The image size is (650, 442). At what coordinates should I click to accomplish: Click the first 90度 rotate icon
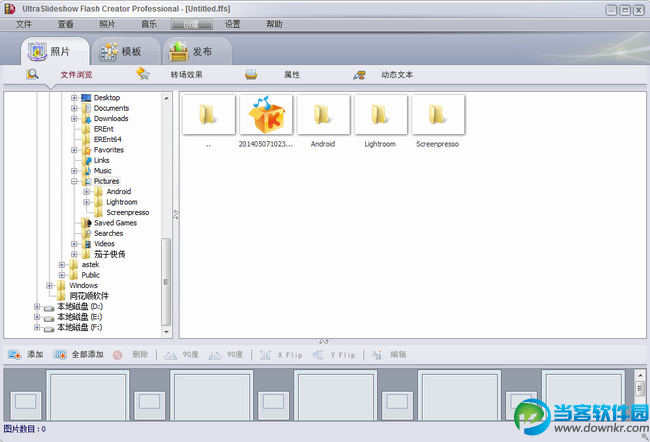pyautogui.click(x=170, y=355)
